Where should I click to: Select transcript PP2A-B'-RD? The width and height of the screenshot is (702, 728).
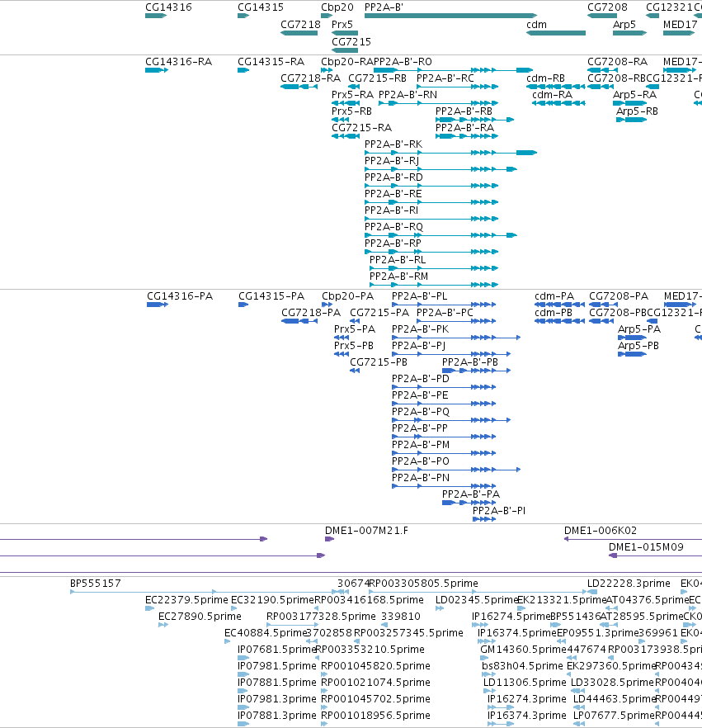[431, 186]
